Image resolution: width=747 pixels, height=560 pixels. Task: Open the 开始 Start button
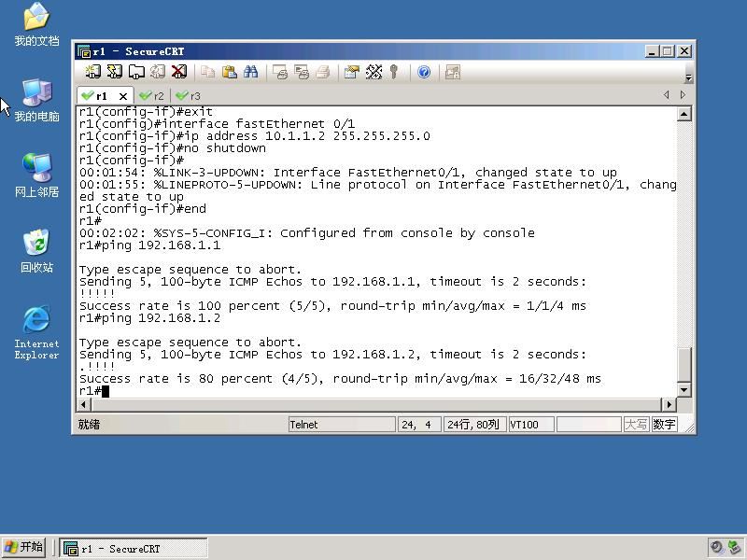(23, 547)
